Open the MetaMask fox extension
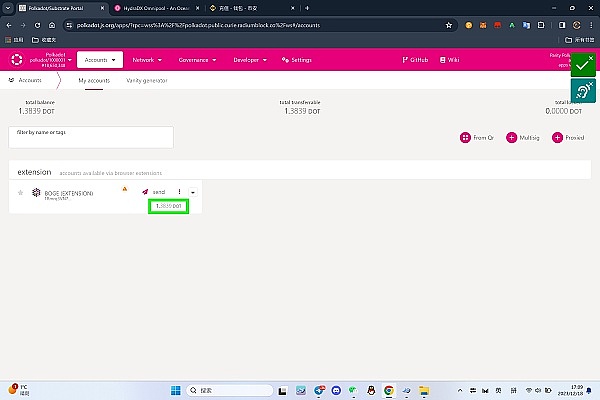 [483, 25]
